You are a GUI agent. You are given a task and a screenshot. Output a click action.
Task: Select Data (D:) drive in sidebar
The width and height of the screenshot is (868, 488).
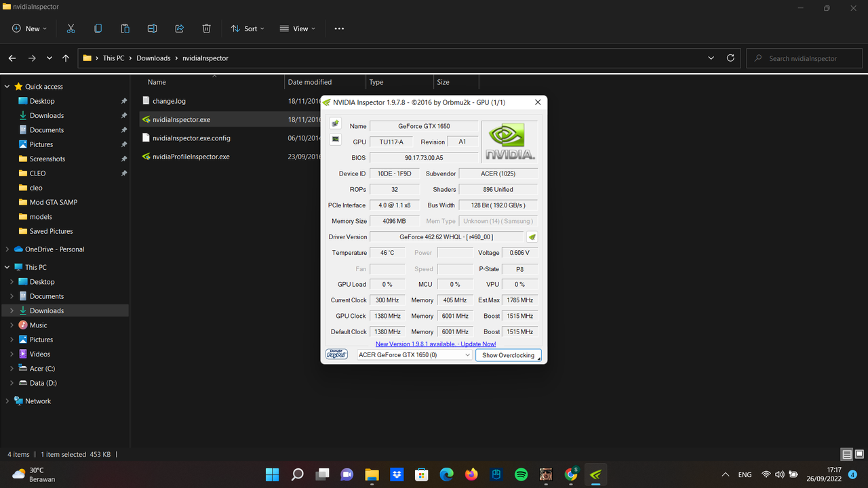tap(43, 383)
